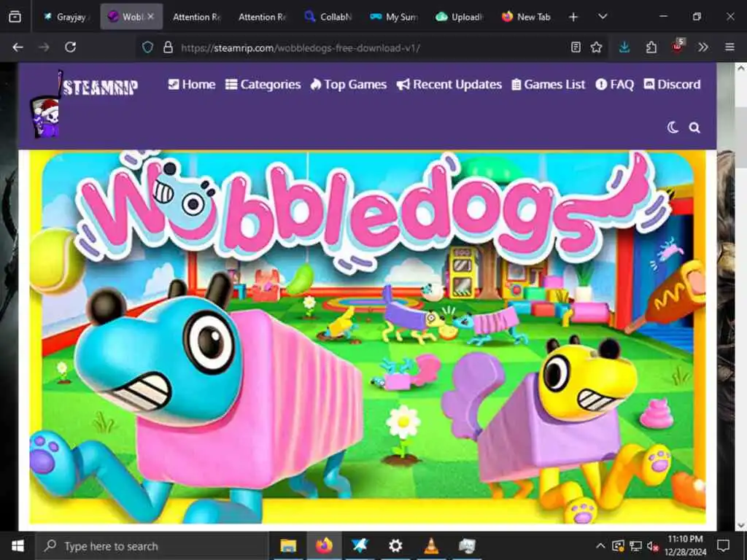Open Settings gear on the taskbar

click(x=395, y=545)
